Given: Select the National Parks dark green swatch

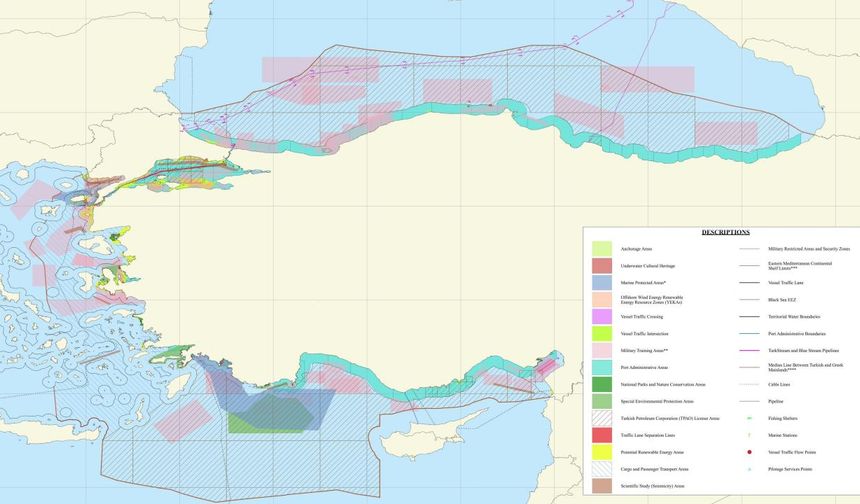Looking at the screenshot, I should (x=602, y=384).
